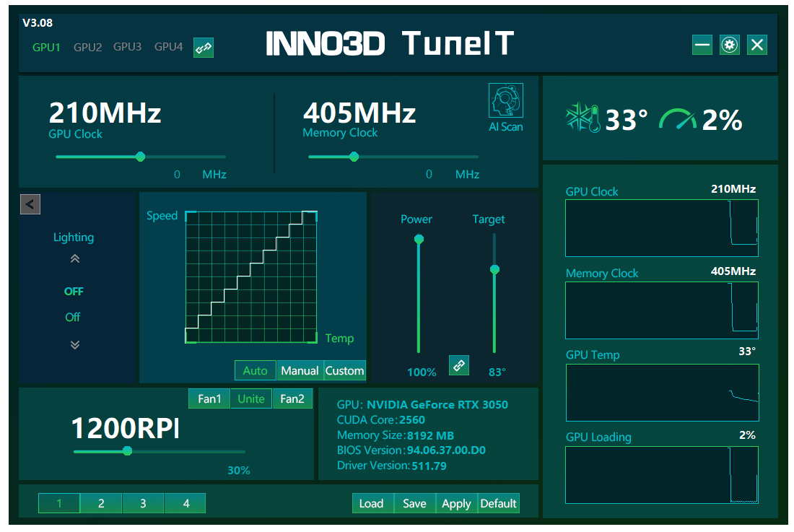Choose profile slot 4
The width and height of the screenshot is (794, 532).
pos(186,504)
